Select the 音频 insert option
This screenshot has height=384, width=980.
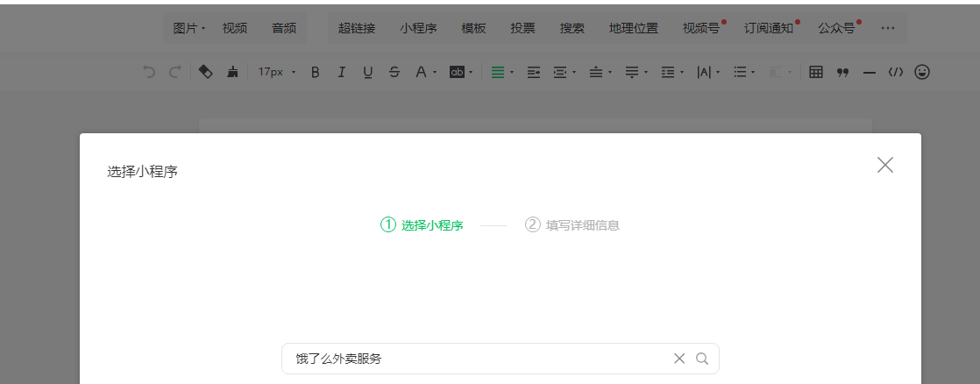[284, 28]
